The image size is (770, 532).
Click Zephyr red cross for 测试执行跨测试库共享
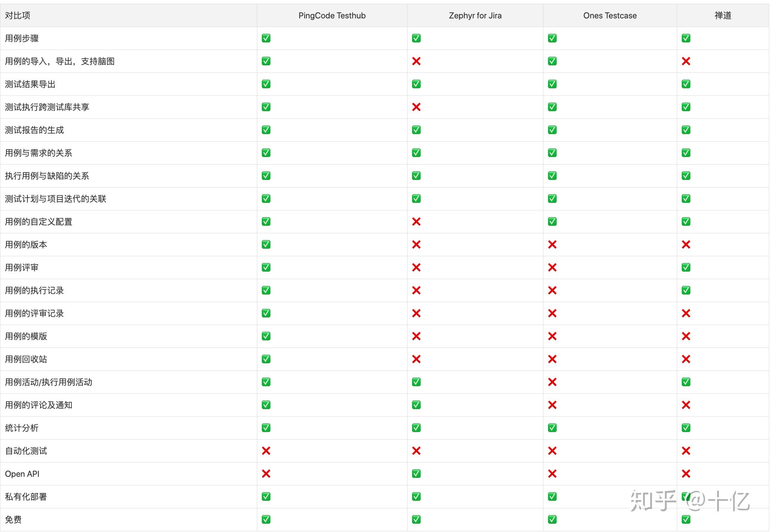pyautogui.click(x=416, y=107)
